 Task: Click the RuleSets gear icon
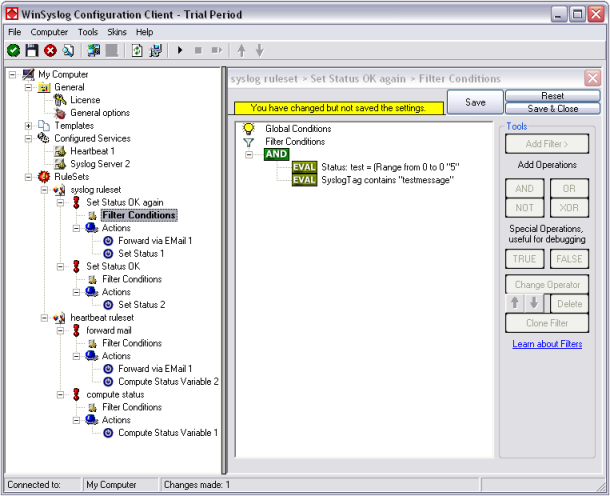click(x=44, y=177)
